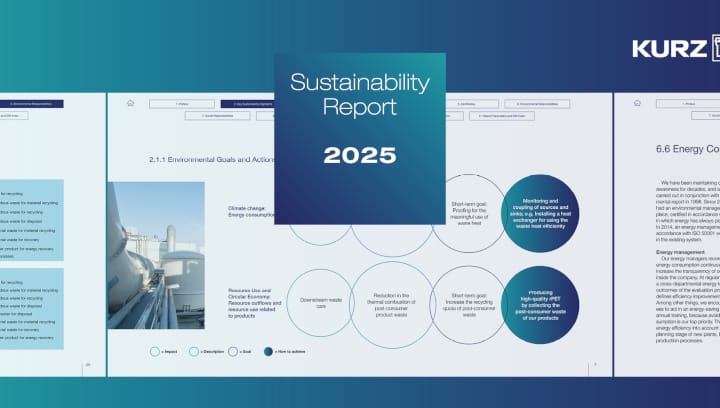The image size is (720, 408).
Task: Click the Increase the recycling quota goal circle
Action: pyautogui.click(x=469, y=305)
